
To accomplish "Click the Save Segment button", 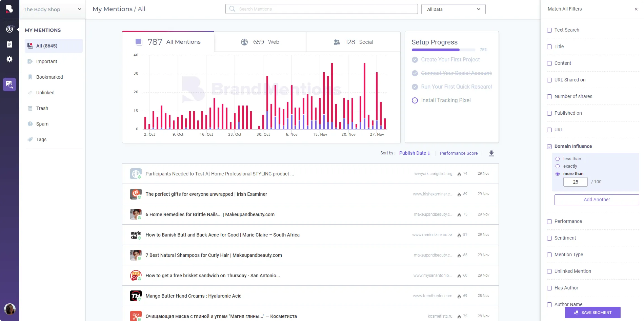I will click(592, 313).
